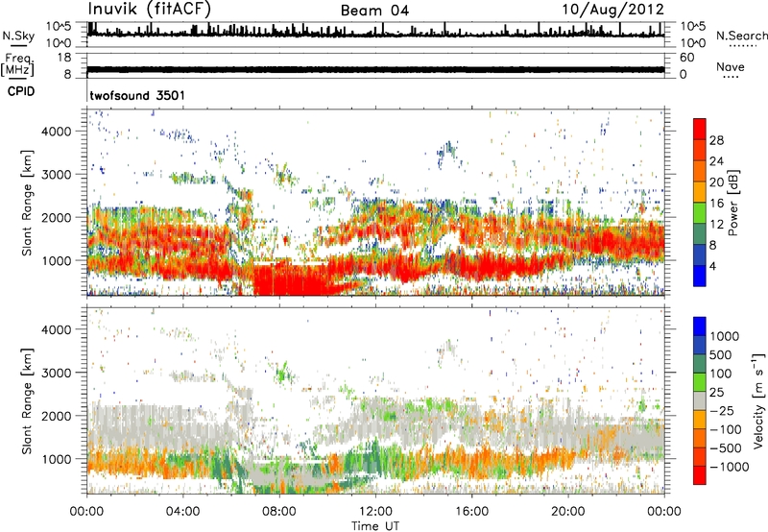Click the velocity colorbar gray middle segment
The width and height of the screenshot is (768, 532).
coord(700,400)
